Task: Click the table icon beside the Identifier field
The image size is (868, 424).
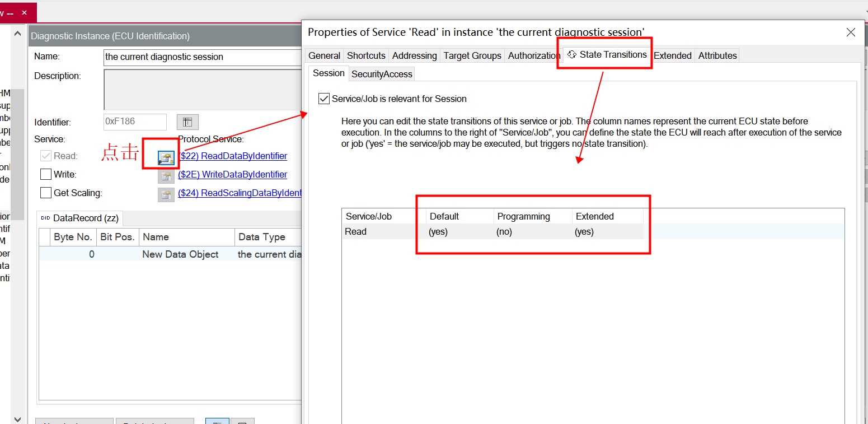Action: click(187, 122)
